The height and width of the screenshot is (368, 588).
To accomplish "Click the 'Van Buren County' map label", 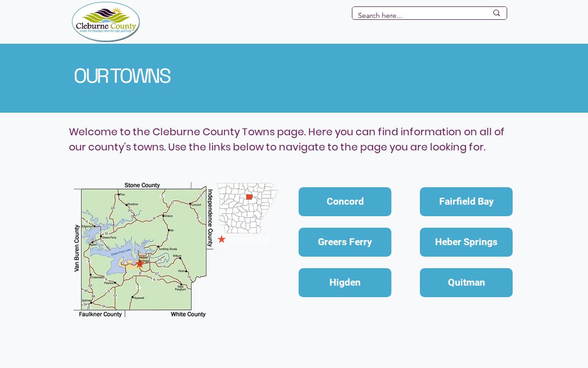I will [77, 248].
